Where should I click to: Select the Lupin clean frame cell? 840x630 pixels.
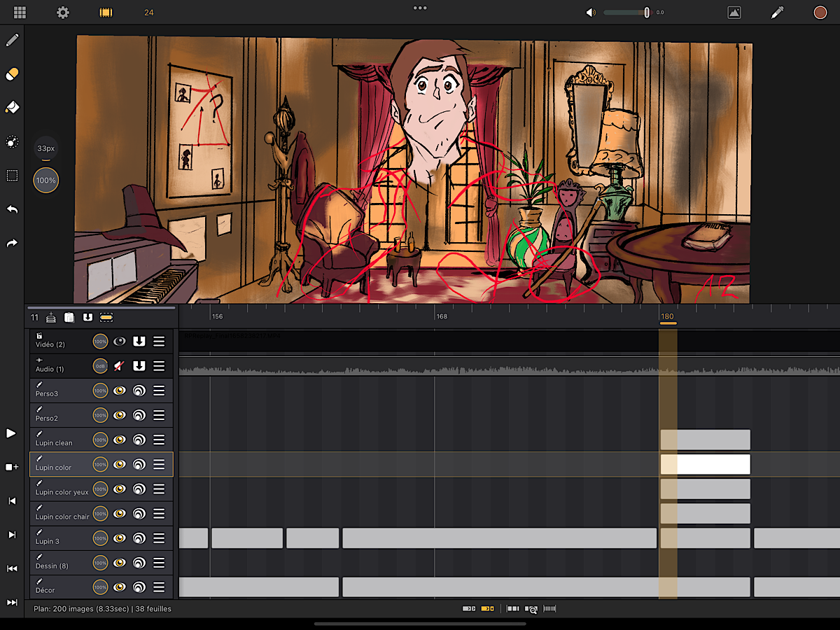705,440
